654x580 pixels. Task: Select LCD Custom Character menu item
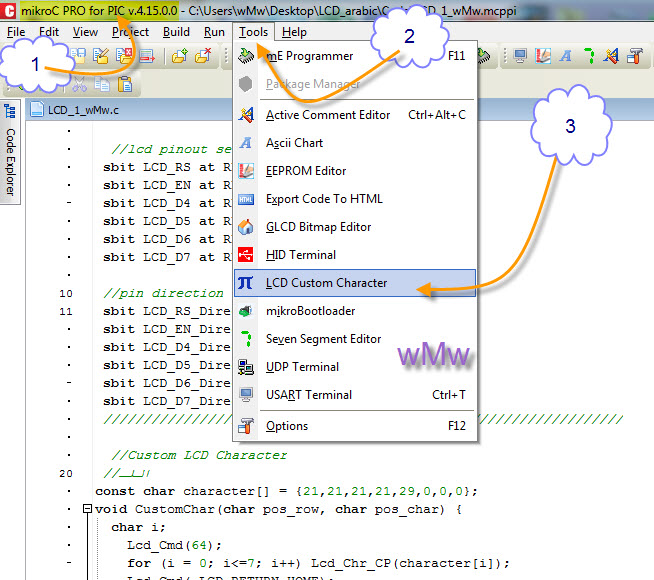355,283
